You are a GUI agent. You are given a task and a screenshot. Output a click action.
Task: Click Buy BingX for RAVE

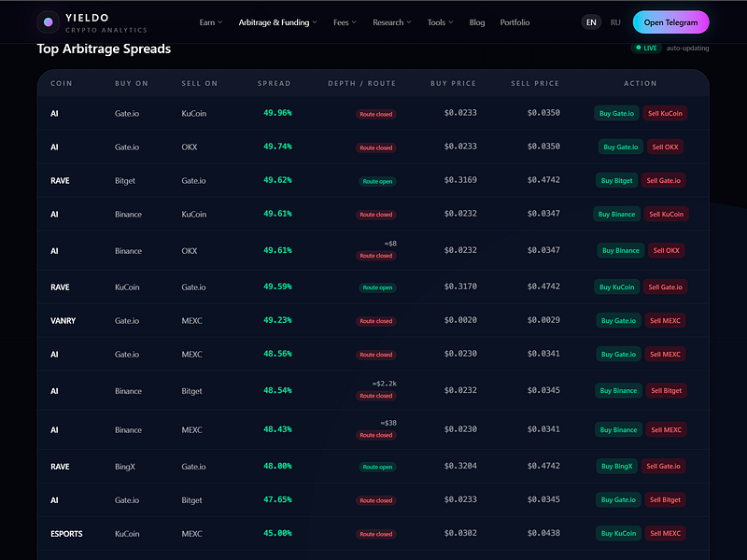[616, 466]
